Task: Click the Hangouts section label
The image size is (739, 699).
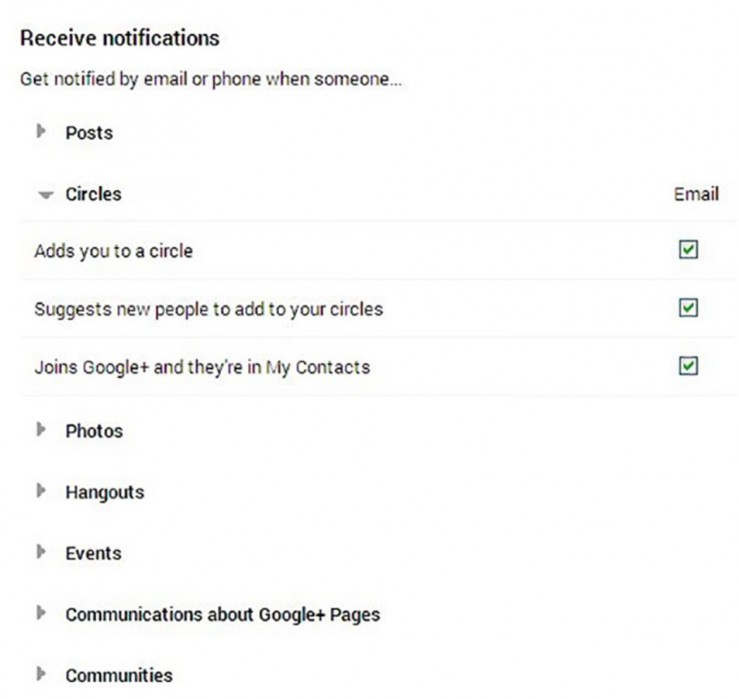Action: click(105, 493)
